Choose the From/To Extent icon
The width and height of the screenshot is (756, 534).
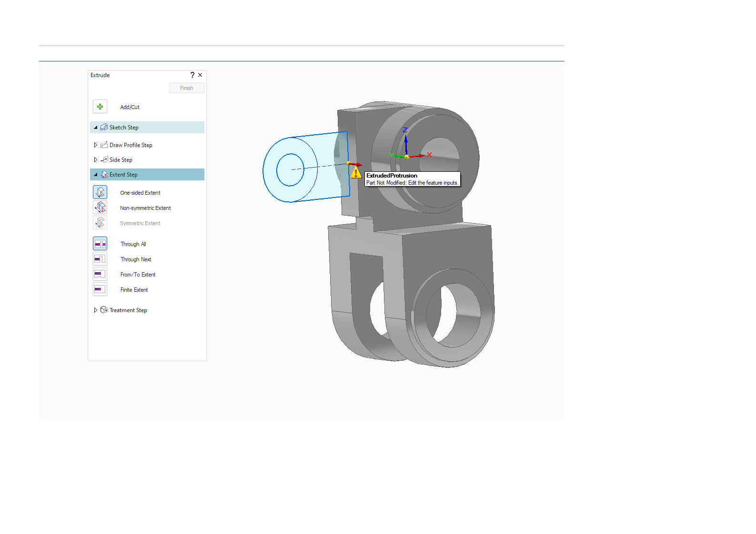coord(100,274)
